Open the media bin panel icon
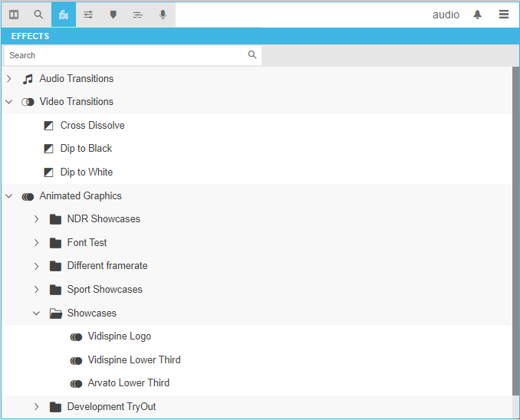Image resolution: width=520 pixels, height=420 pixels. tap(14, 15)
